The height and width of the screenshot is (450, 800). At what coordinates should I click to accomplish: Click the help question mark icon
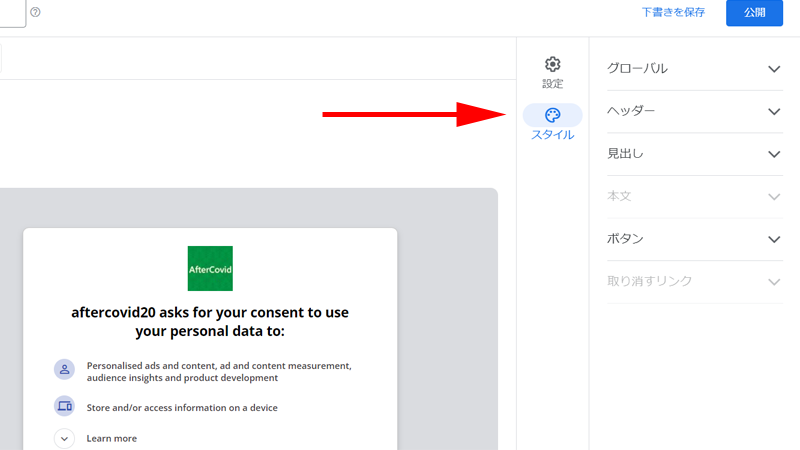click(x=35, y=12)
